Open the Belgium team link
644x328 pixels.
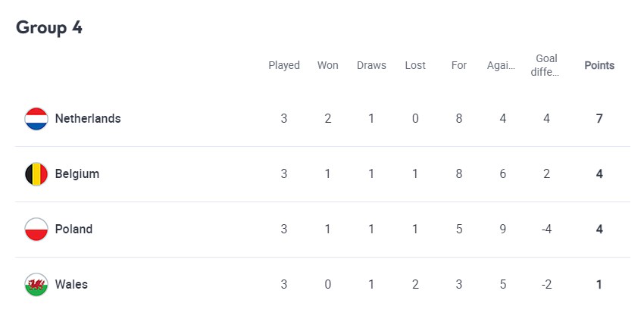(x=77, y=174)
